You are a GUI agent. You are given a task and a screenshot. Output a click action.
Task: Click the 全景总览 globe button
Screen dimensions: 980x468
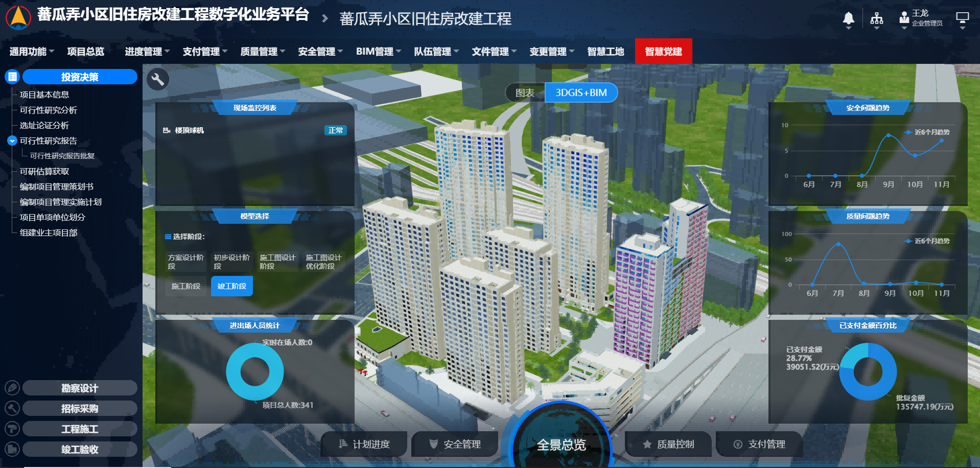562,443
